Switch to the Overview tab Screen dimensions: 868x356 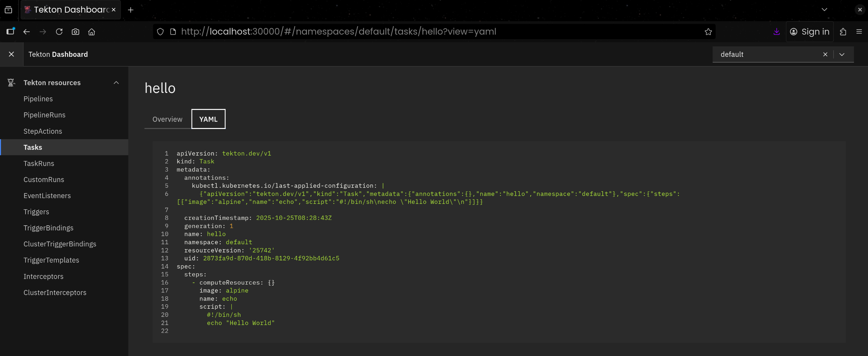(x=167, y=119)
